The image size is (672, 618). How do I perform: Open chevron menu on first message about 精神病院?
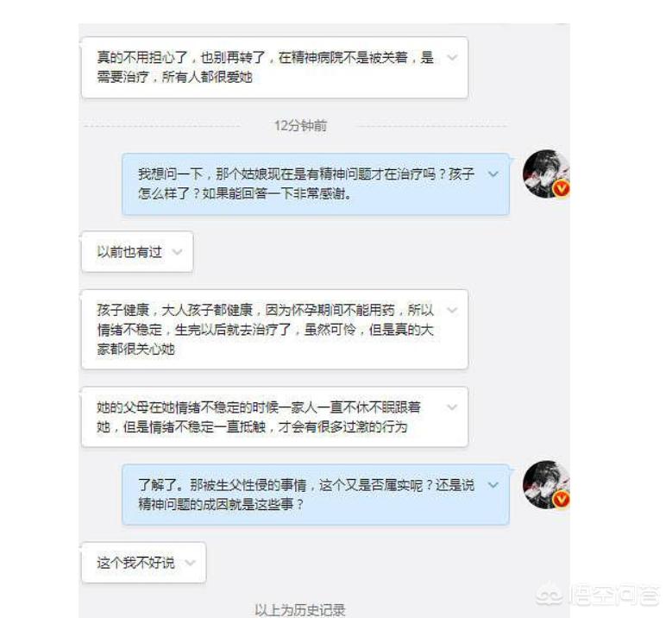(453, 58)
